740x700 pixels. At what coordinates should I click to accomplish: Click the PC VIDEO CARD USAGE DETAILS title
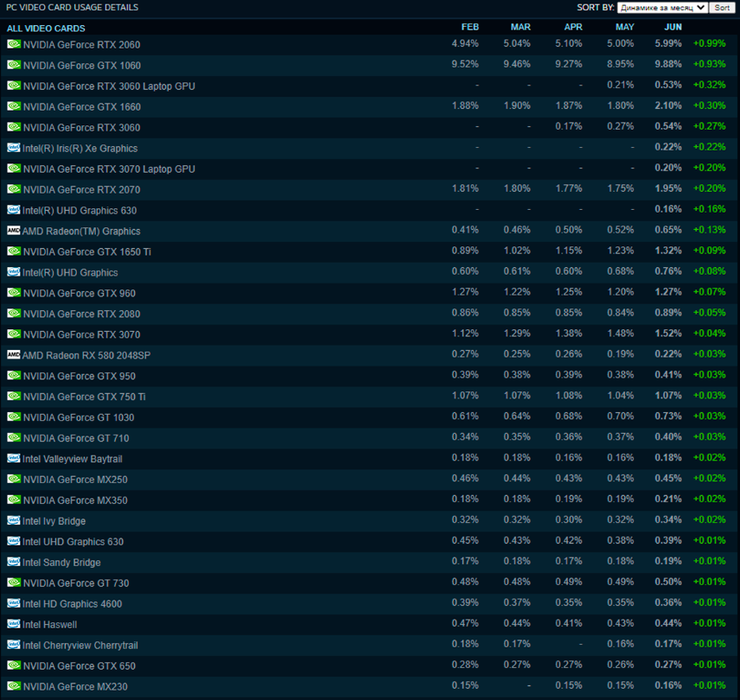click(x=73, y=8)
